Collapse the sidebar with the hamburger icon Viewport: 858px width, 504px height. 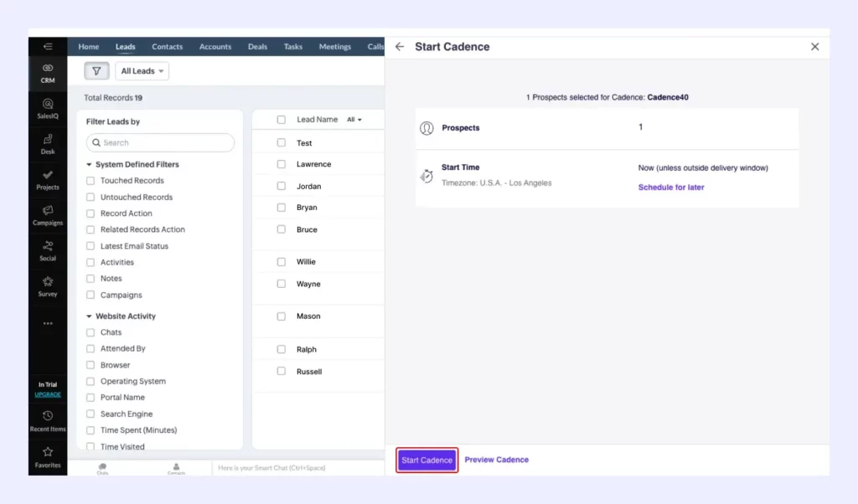point(48,46)
